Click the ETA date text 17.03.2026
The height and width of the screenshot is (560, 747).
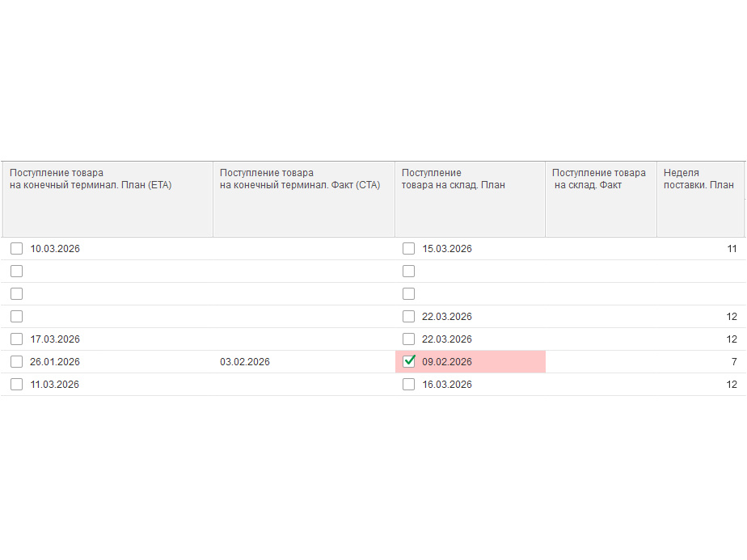tap(55, 339)
